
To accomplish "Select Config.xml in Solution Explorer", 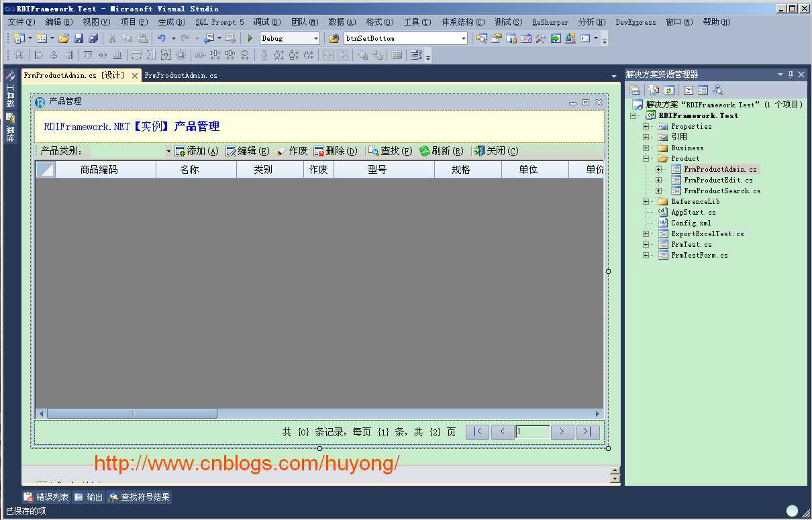I will pos(691,223).
